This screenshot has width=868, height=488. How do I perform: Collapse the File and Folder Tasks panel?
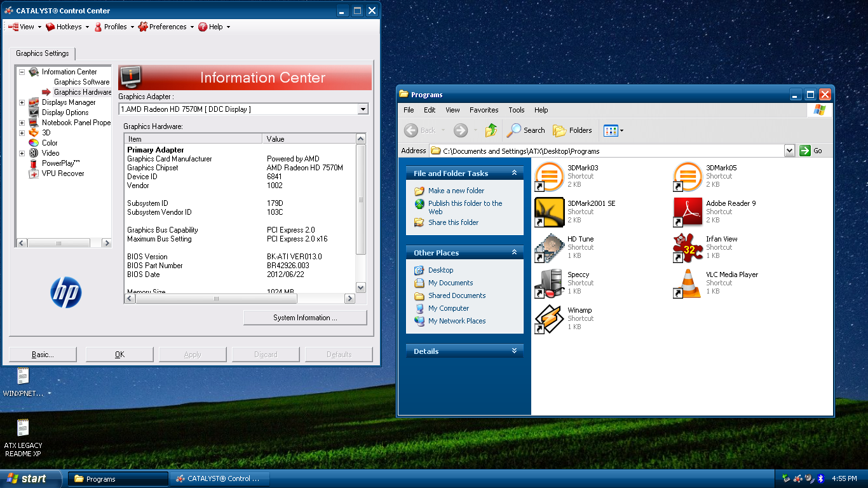(x=514, y=173)
